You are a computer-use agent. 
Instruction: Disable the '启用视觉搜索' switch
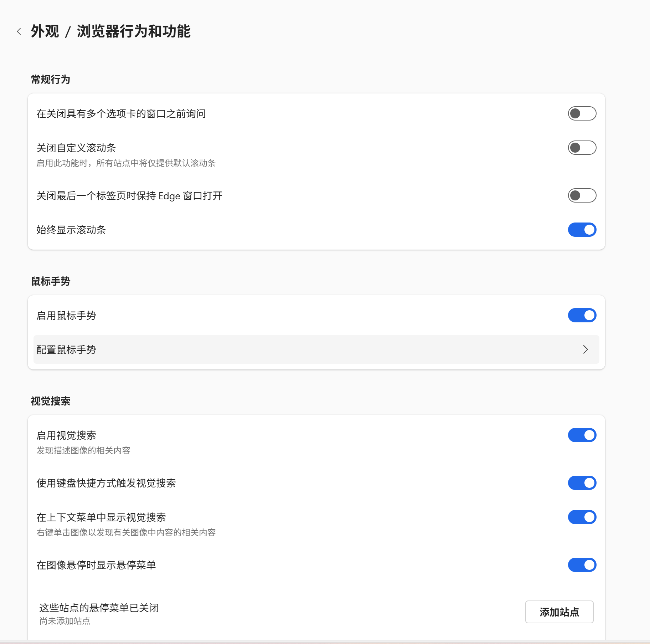click(x=582, y=435)
